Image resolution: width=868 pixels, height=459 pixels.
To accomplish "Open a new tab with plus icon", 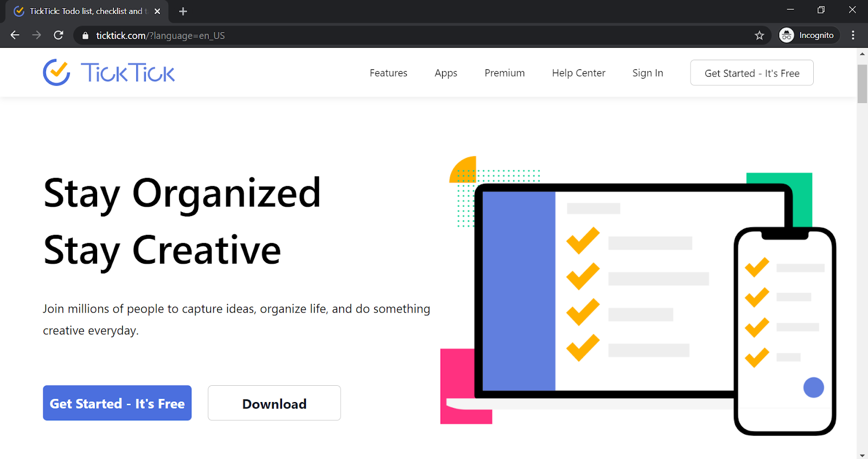I will (183, 11).
